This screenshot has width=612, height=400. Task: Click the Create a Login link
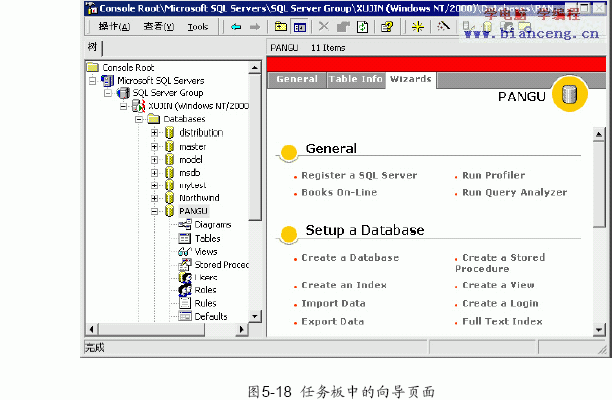[500, 303]
